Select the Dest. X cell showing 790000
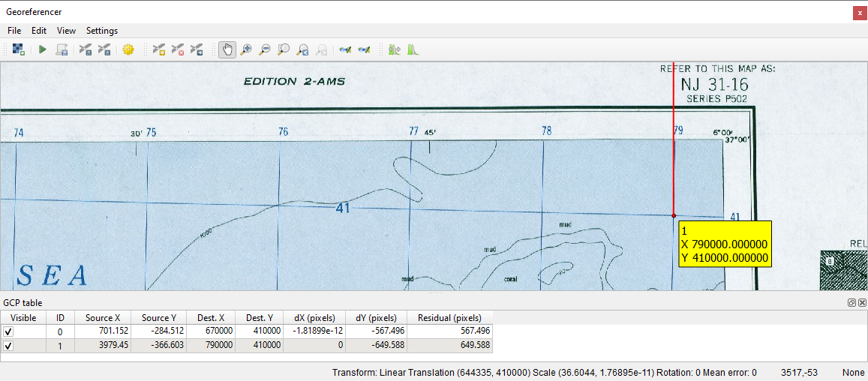This screenshot has height=381, width=868. tap(211, 346)
